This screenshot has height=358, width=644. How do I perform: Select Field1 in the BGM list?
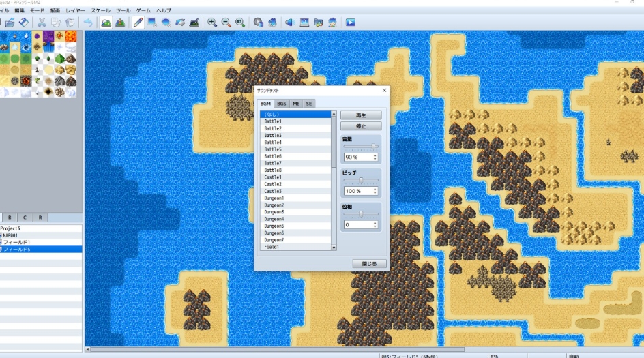click(295, 247)
